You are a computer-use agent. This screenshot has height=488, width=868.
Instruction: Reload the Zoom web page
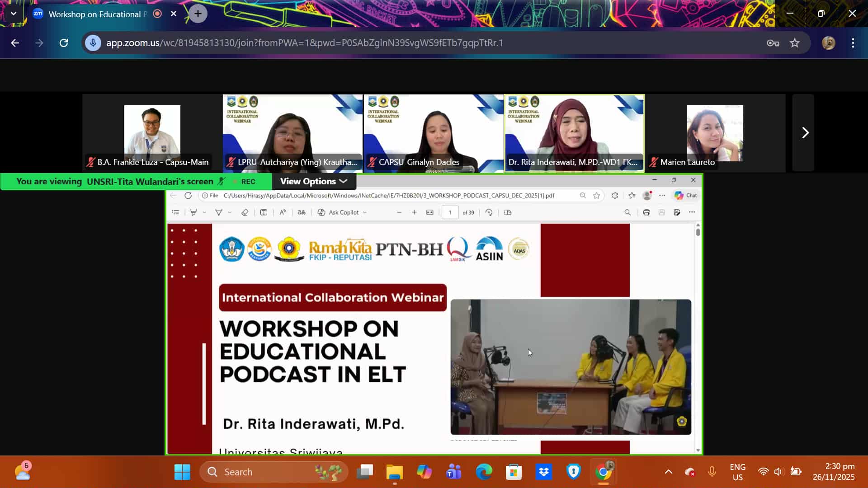(64, 43)
